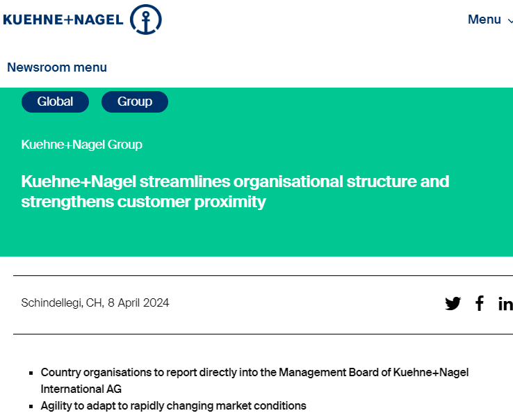Select the Group tag
This screenshot has height=420, width=513.
135,102
